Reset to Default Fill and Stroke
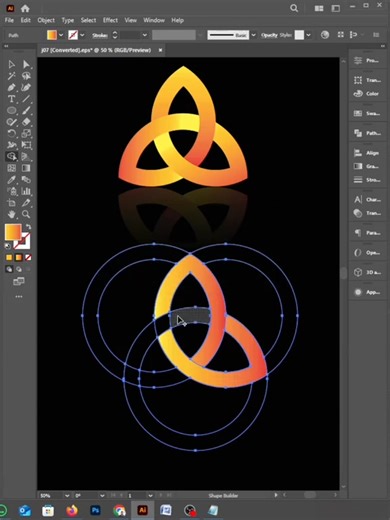The height and width of the screenshot is (520, 390). (x=7, y=246)
